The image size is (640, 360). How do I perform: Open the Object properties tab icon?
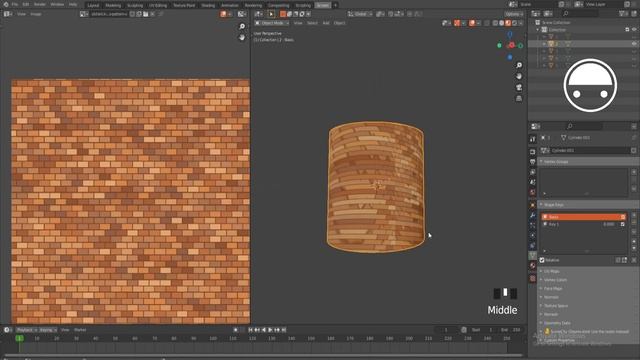[x=533, y=205]
